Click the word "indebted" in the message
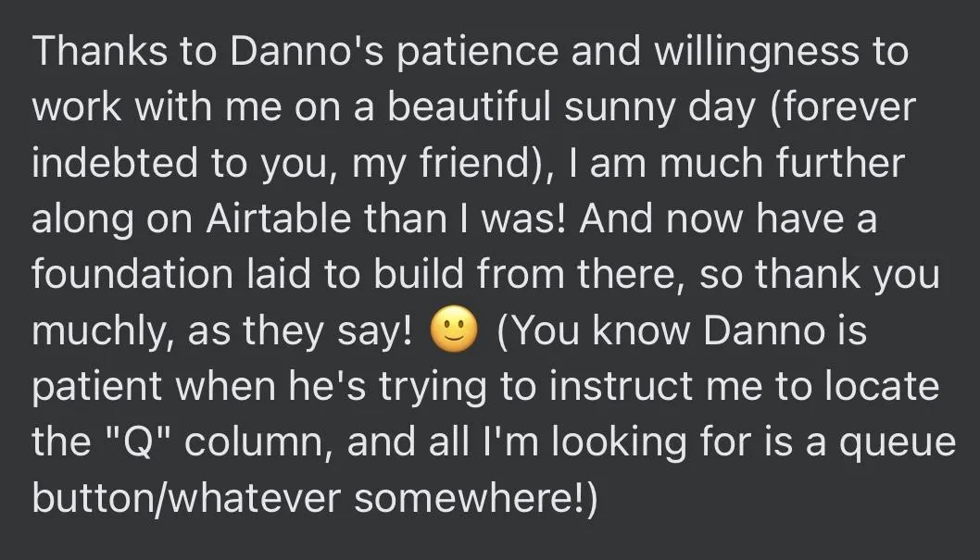 pyautogui.click(x=114, y=162)
